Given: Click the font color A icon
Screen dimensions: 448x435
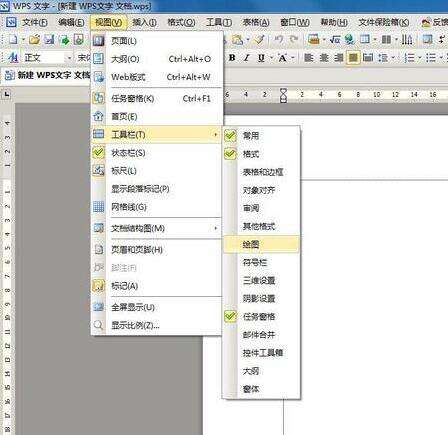Looking at the screenshot, I should coord(282,58).
